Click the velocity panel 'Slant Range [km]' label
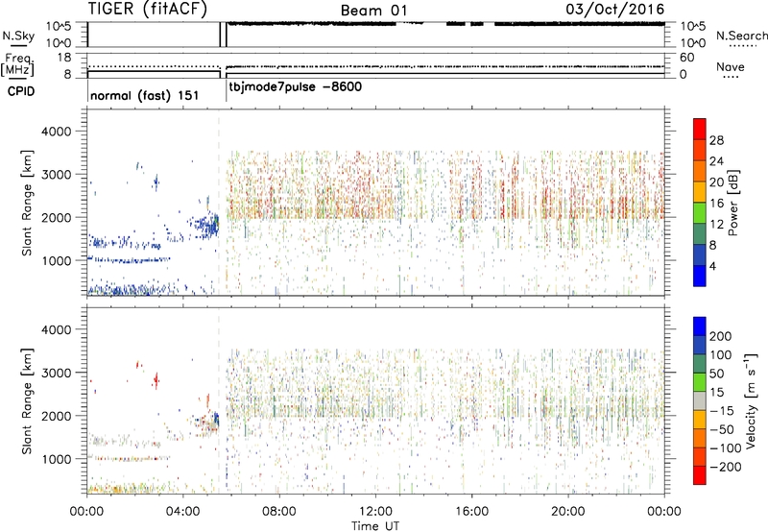This screenshot has width=768, height=532. coord(27,401)
